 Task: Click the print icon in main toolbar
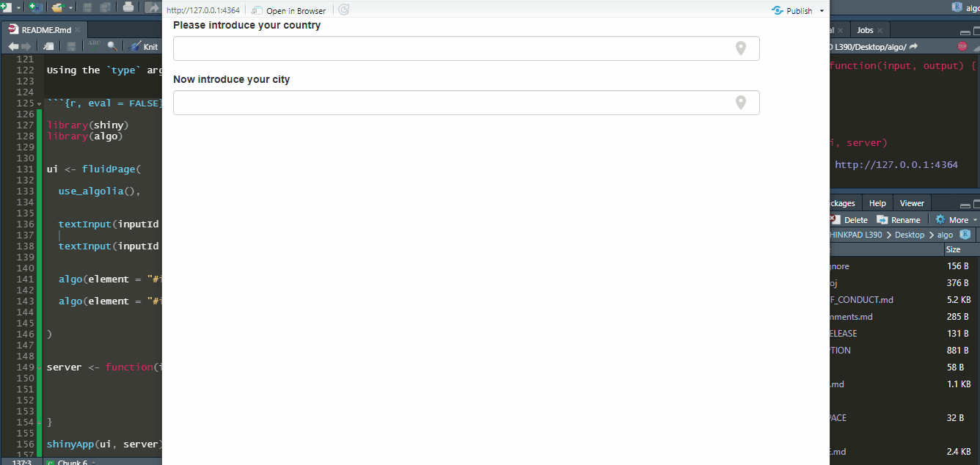pos(128,7)
